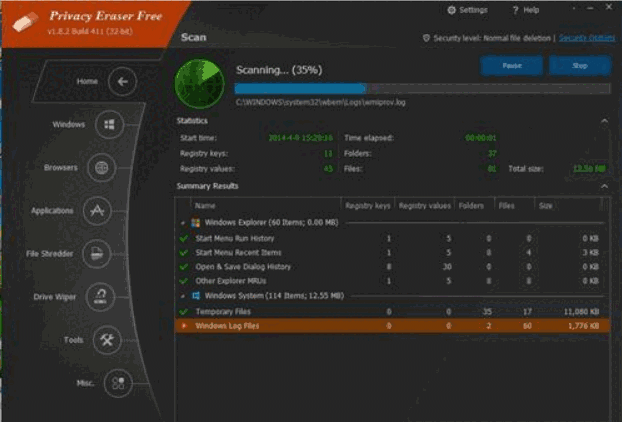
Task: Toggle Open & Save Dialog History checkmark
Action: [x=183, y=267]
